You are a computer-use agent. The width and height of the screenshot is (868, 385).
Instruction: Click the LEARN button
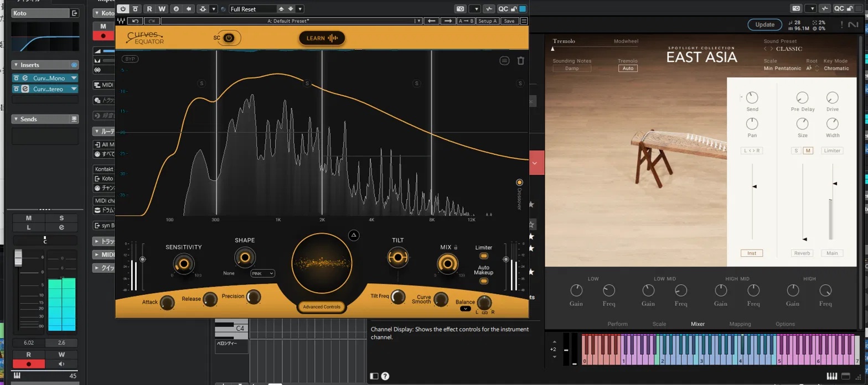pyautogui.click(x=322, y=38)
